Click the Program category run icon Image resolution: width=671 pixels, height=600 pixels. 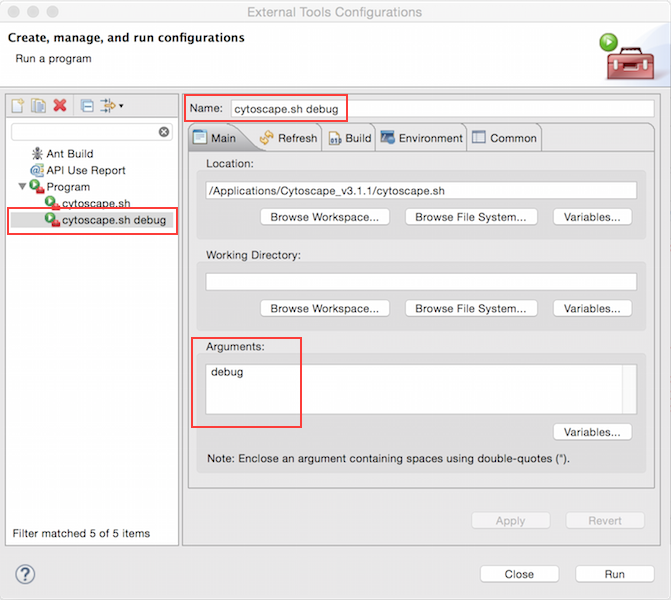[x=37, y=186]
